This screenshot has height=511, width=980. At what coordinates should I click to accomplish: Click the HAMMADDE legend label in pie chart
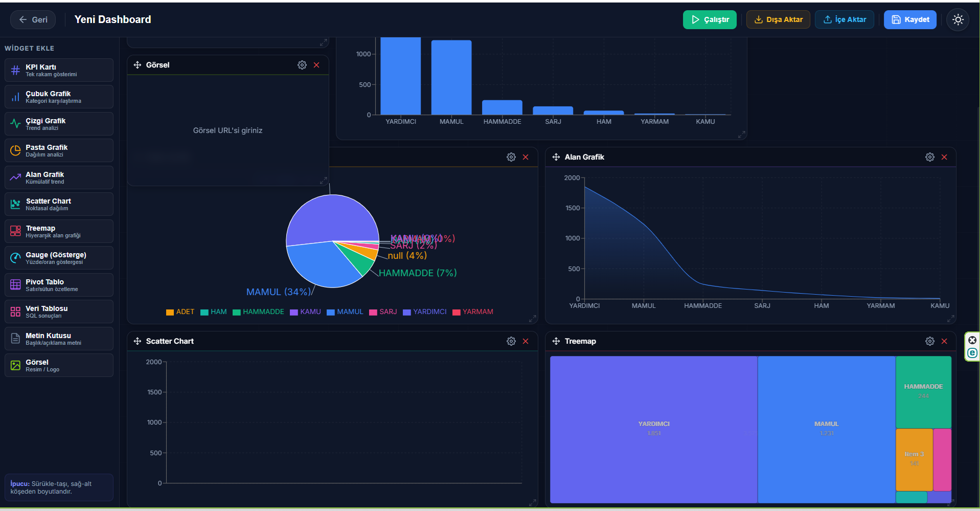point(263,312)
